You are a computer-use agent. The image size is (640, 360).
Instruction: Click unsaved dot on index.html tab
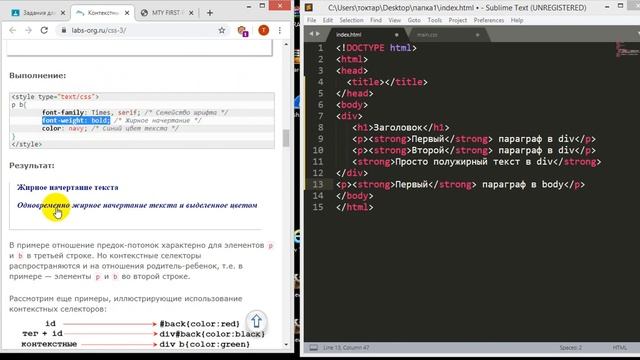click(396, 35)
